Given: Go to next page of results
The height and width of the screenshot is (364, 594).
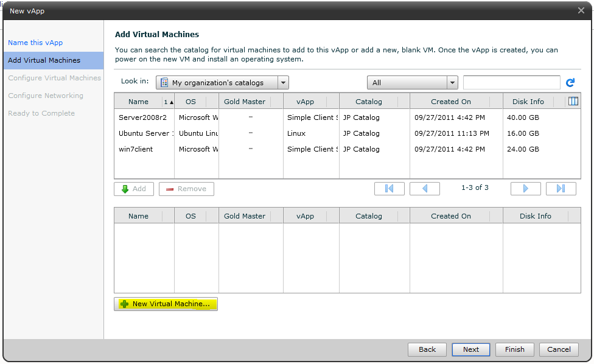Looking at the screenshot, I should pyautogui.click(x=525, y=189).
